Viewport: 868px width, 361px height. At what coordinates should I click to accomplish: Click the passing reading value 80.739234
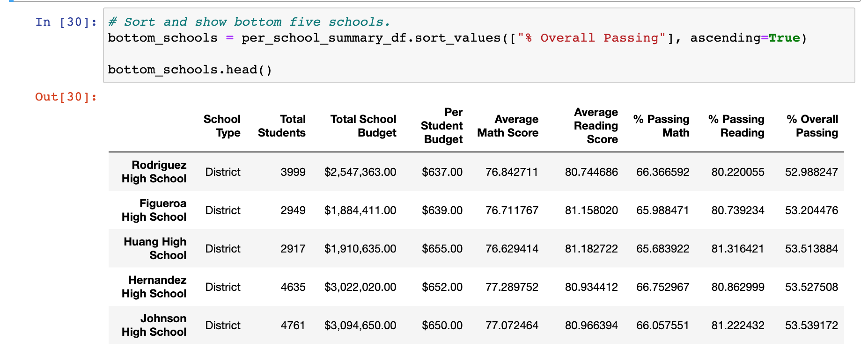pyautogui.click(x=738, y=210)
